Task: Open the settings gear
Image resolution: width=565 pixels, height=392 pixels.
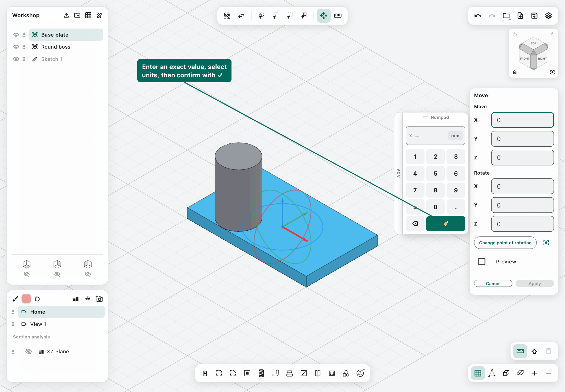Action: pyautogui.click(x=549, y=16)
